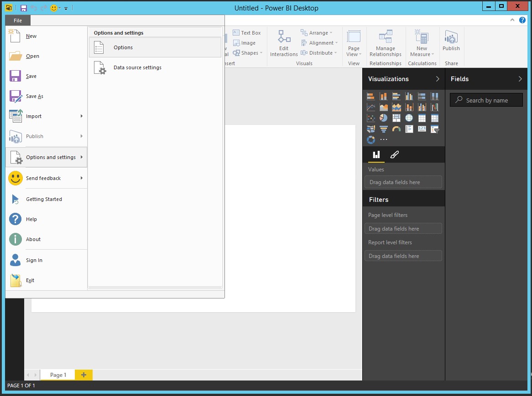
Task: Select the clustered bar chart visualization
Action: (x=396, y=97)
